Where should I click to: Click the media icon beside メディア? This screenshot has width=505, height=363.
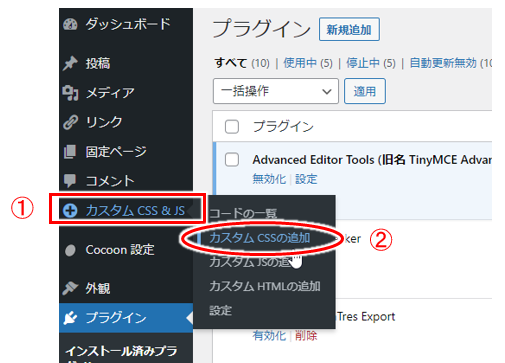click(70, 93)
